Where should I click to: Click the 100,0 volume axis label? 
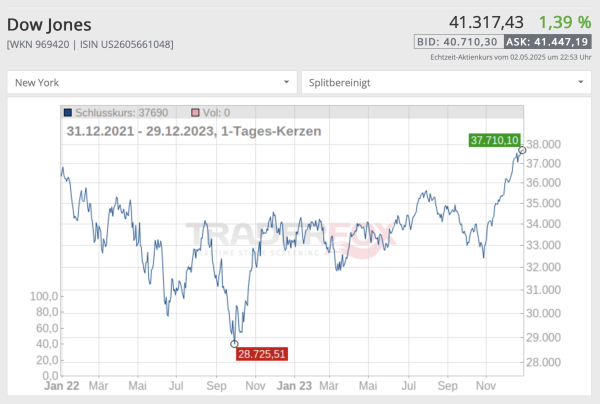(44, 296)
